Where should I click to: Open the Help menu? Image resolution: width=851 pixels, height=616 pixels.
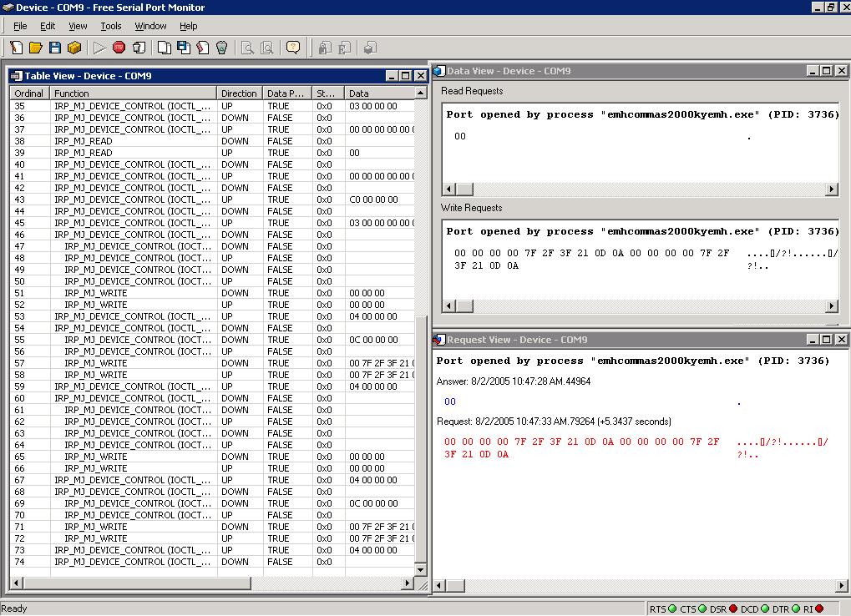tap(189, 26)
